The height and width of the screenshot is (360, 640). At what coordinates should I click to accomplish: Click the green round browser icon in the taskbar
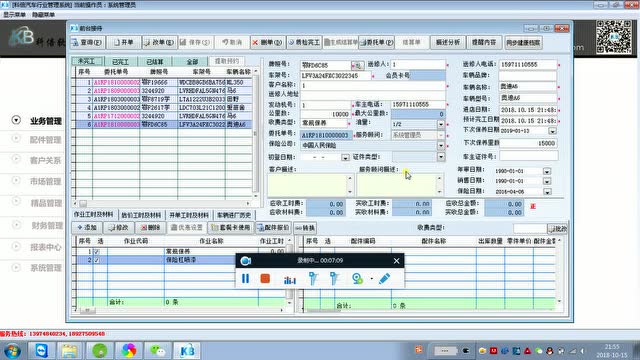point(99,351)
